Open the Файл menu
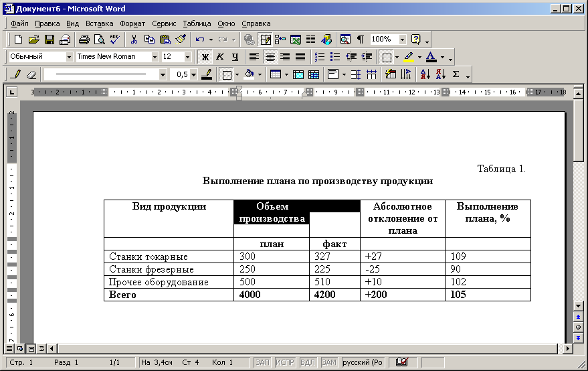The width and height of the screenshot is (588, 371). tap(19, 23)
